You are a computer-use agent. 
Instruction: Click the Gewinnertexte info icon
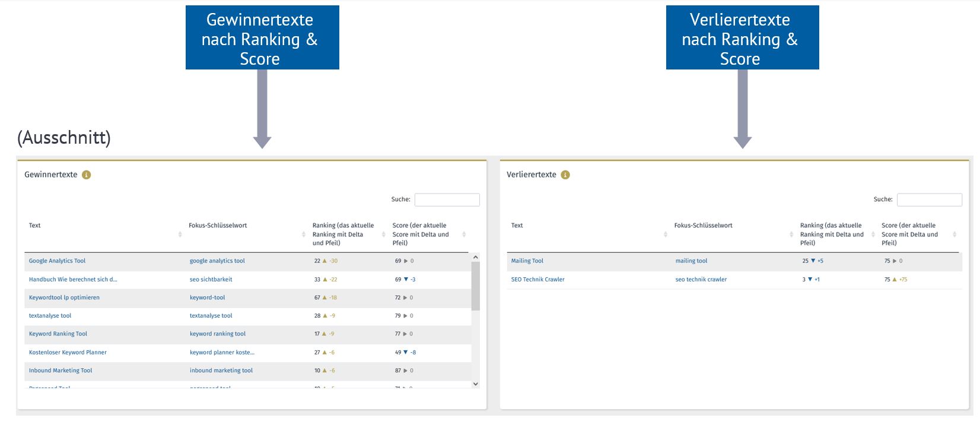click(x=86, y=175)
